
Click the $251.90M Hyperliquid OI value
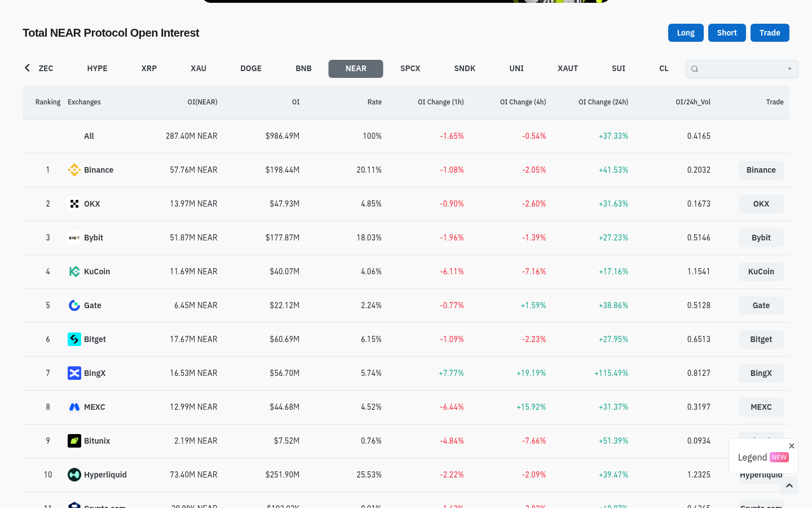pyautogui.click(x=283, y=475)
